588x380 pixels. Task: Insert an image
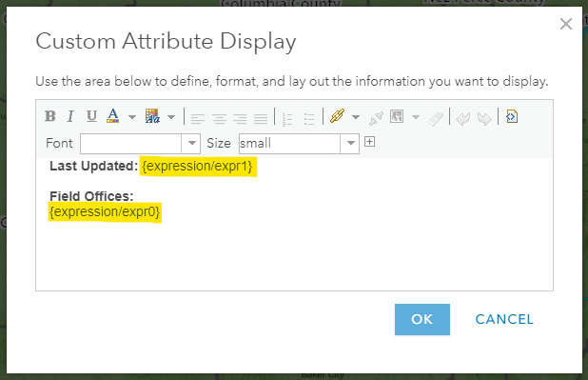(x=397, y=116)
